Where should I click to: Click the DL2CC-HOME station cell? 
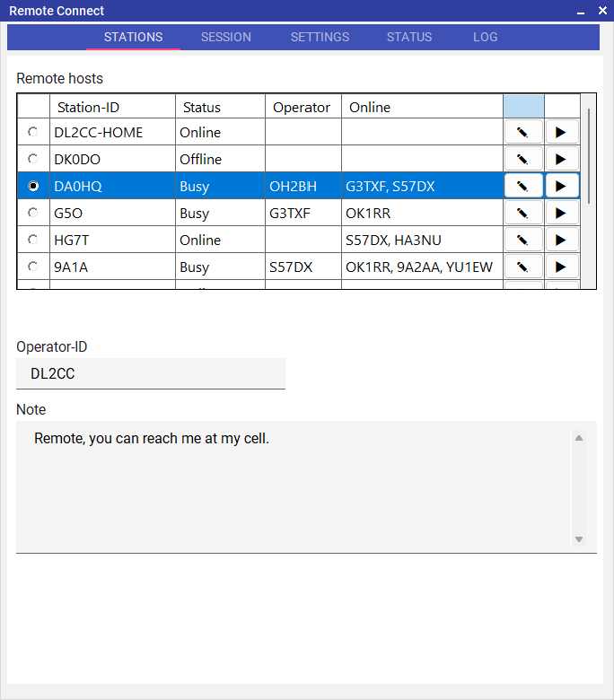(x=112, y=132)
